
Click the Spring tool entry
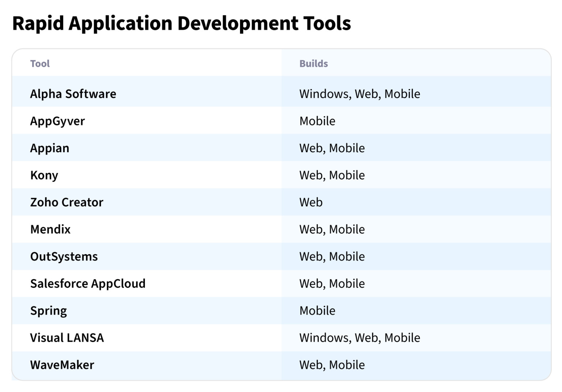(48, 310)
